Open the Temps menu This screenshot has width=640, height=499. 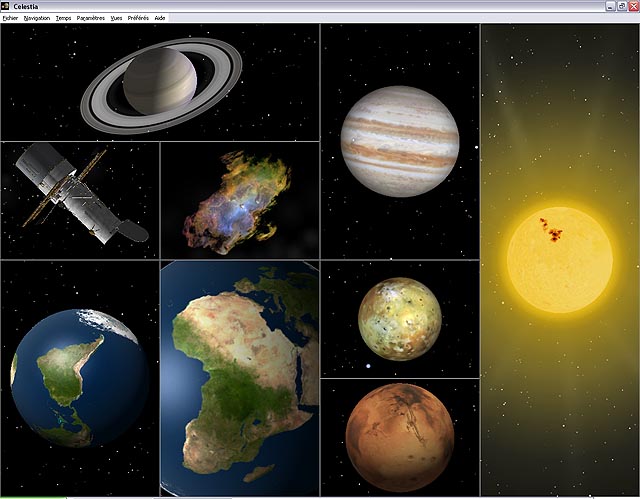(63, 18)
